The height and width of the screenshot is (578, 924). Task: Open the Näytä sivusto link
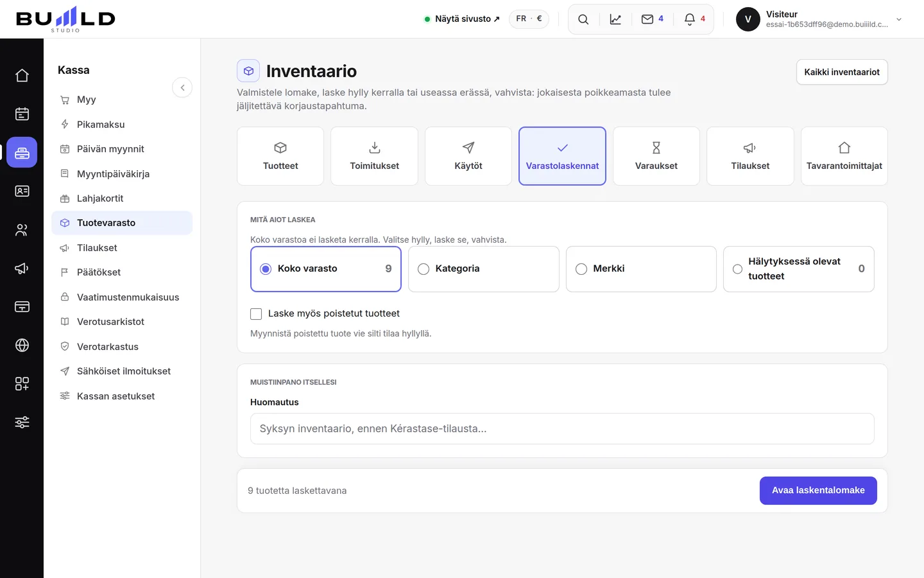coord(462,19)
